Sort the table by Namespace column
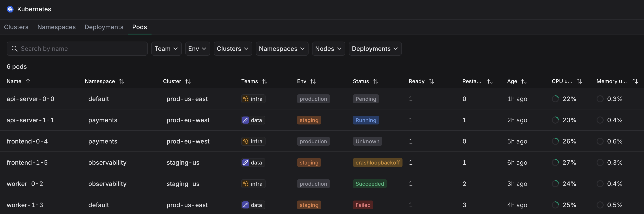644x214 pixels. click(122, 81)
